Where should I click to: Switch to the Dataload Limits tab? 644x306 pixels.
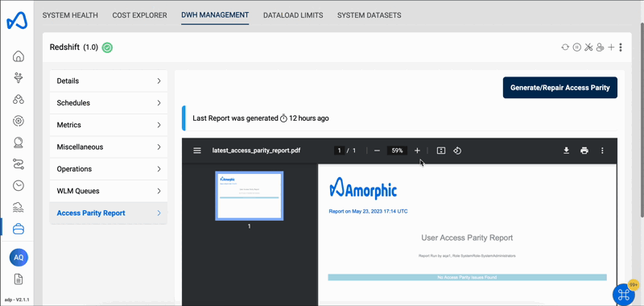coord(293,15)
